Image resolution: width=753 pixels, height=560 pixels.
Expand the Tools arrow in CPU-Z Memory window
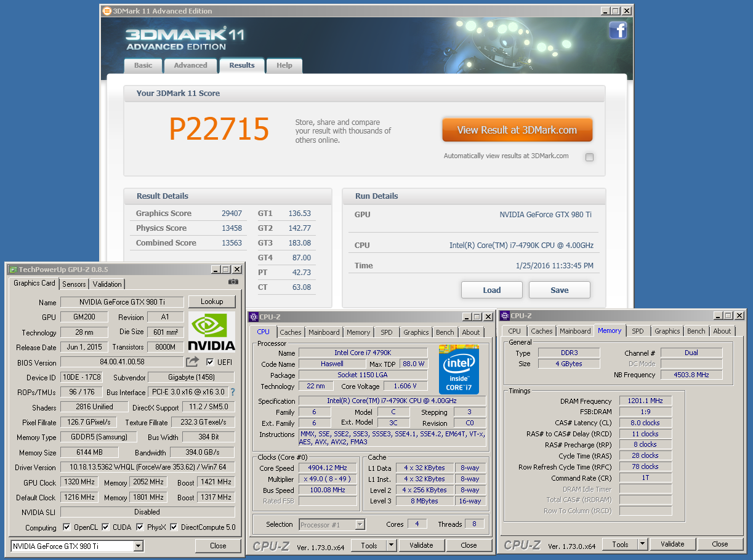[643, 543]
